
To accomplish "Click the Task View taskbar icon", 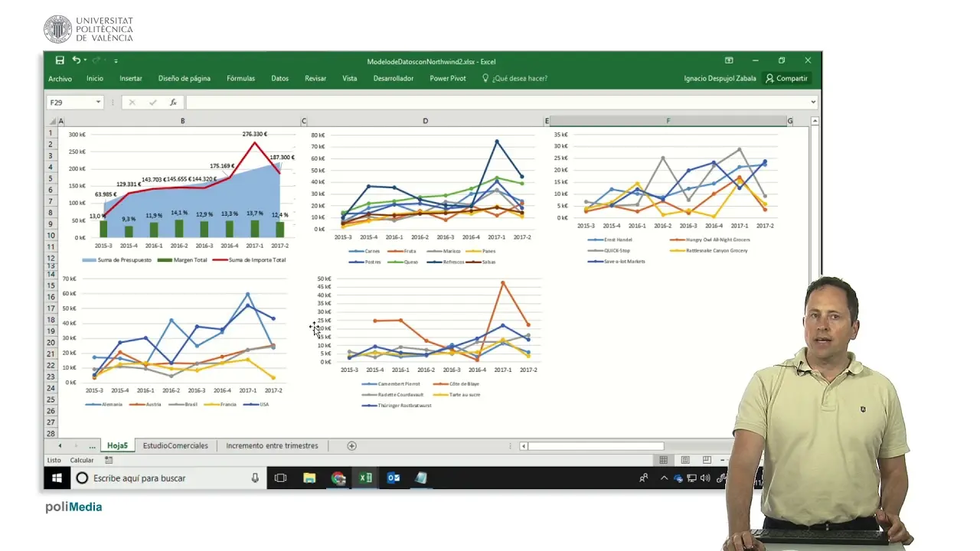I will coord(280,478).
